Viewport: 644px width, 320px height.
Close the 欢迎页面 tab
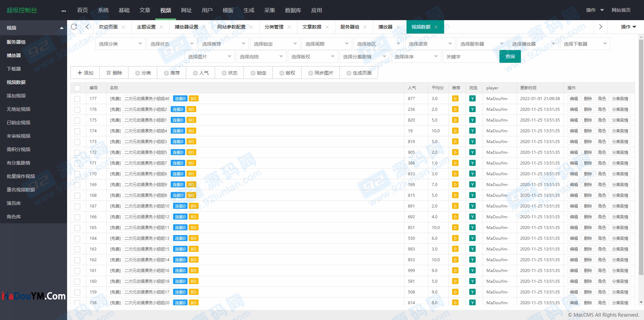(x=123, y=27)
